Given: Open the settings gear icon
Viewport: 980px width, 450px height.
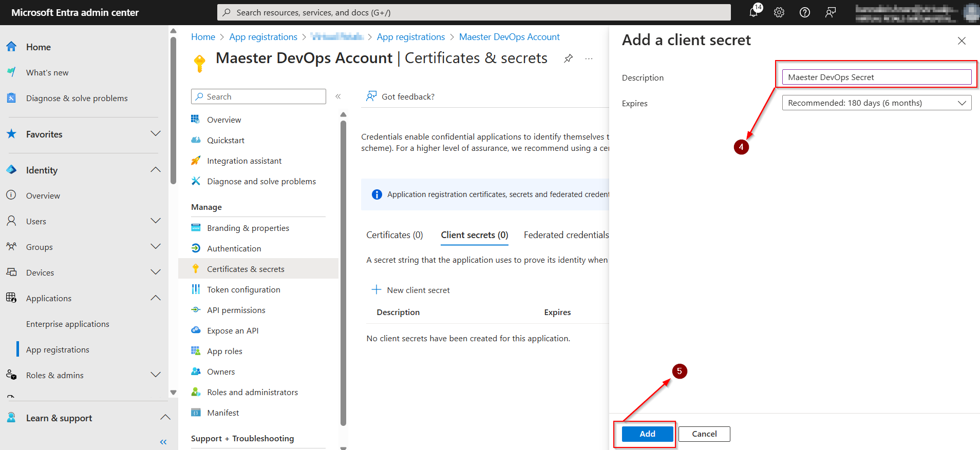Looking at the screenshot, I should tap(779, 12).
